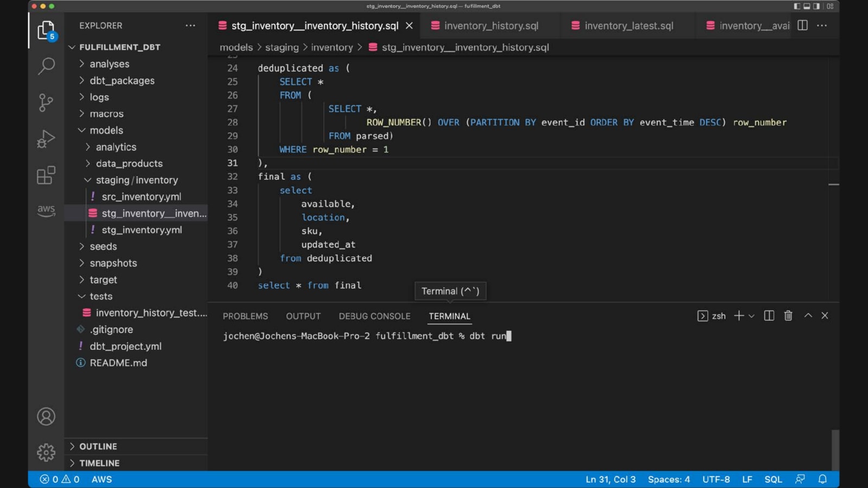Open the Search view icon
Viewport: 868px width, 488px height.
tap(46, 66)
